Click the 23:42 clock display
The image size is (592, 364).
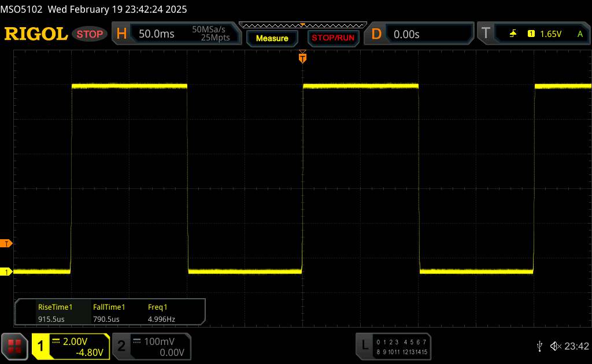pyautogui.click(x=576, y=346)
